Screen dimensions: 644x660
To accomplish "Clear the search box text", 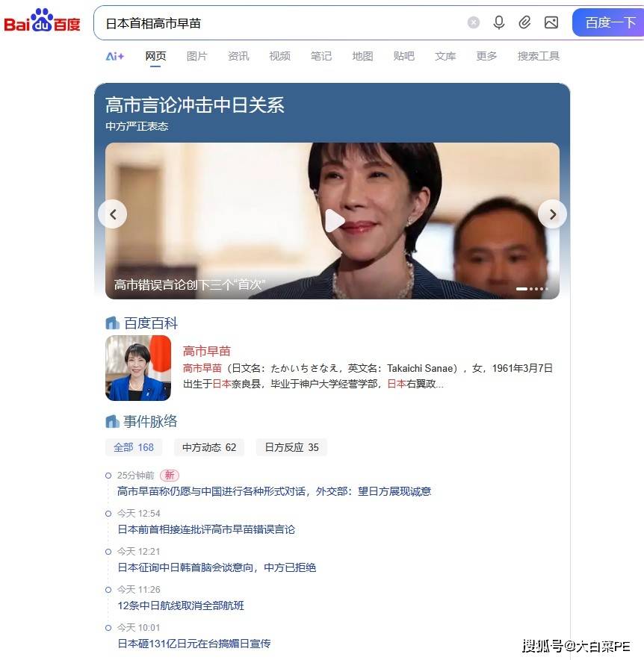I will [474, 22].
